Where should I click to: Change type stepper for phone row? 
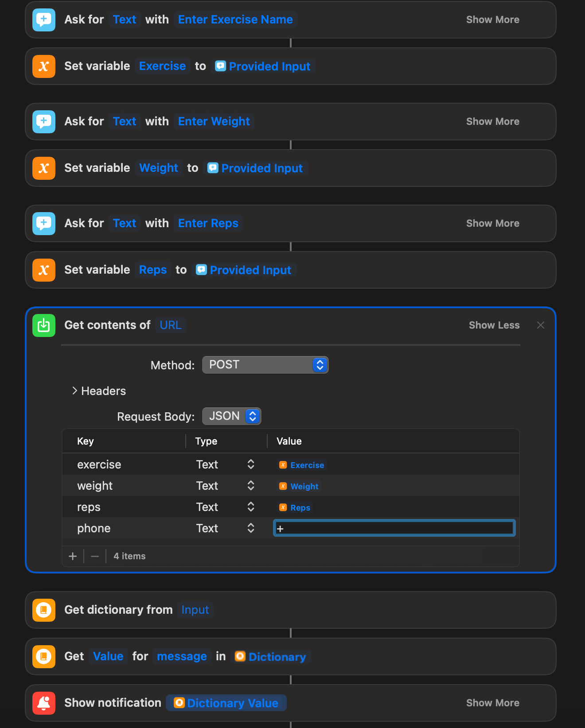tap(250, 528)
